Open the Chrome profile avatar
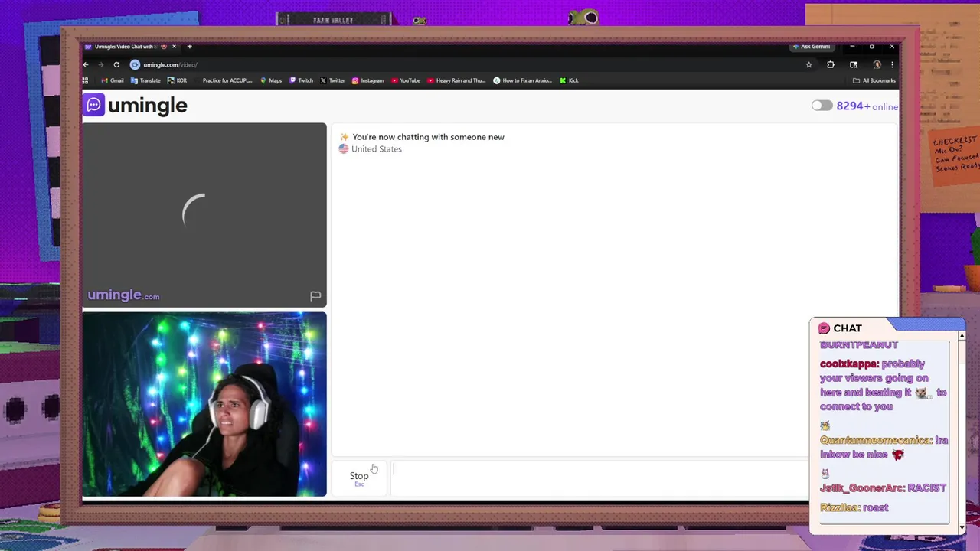The image size is (980, 551). [877, 65]
